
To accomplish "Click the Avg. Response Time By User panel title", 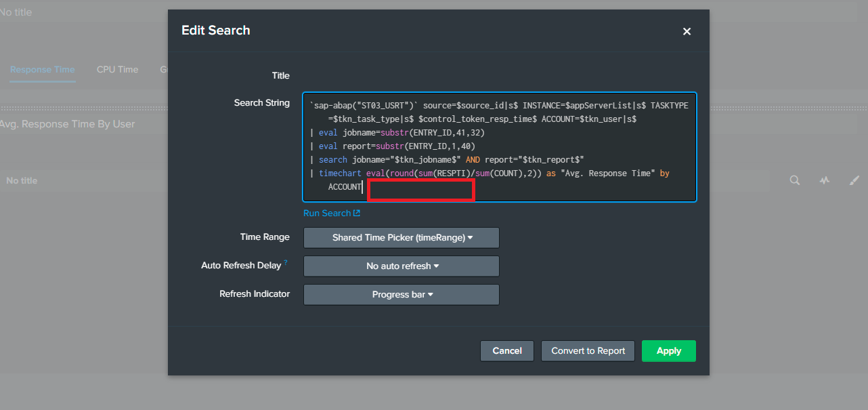I will [67, 124].
